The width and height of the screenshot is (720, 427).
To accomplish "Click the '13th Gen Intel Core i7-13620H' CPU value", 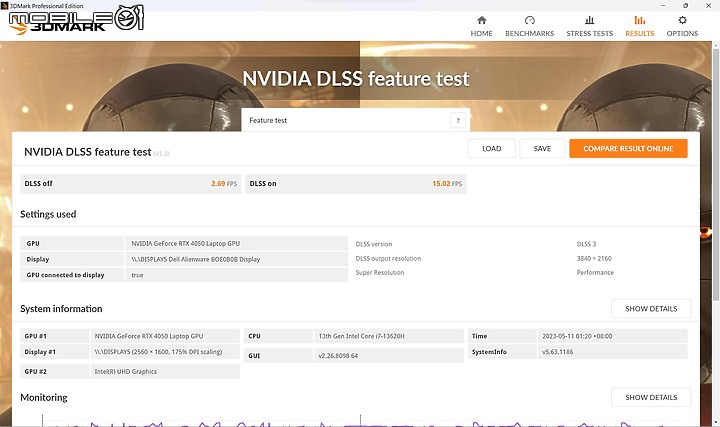I will 361,336.
